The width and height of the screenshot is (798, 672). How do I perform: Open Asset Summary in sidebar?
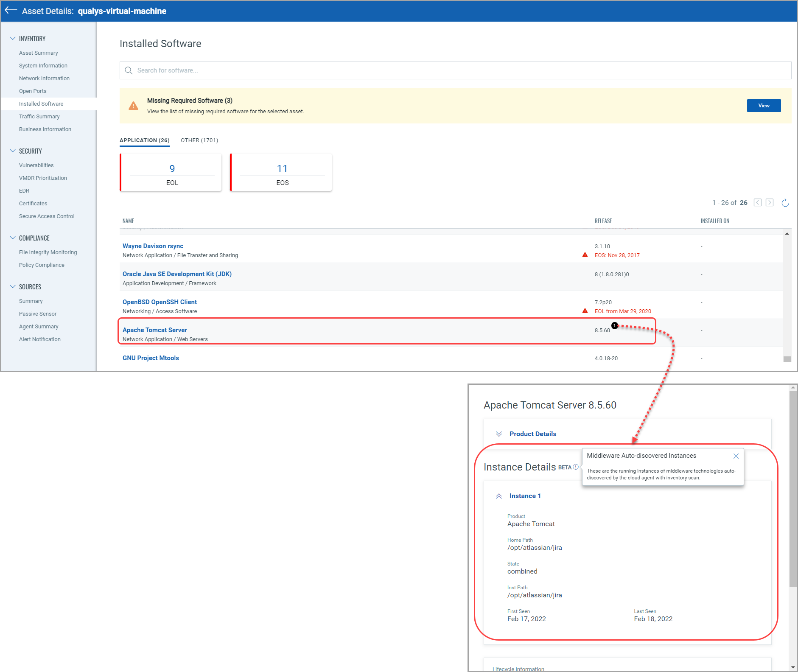39,53
